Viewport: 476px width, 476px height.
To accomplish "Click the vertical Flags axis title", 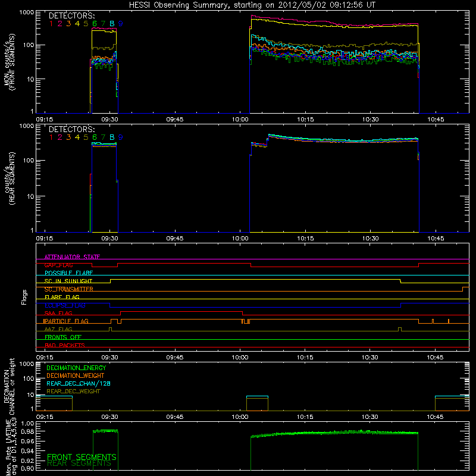I will pyautogui.click(x=24, y=297).
